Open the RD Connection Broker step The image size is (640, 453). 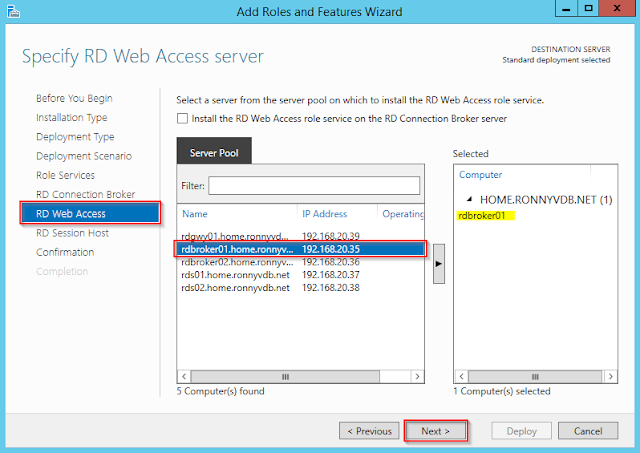click(85, 194)
